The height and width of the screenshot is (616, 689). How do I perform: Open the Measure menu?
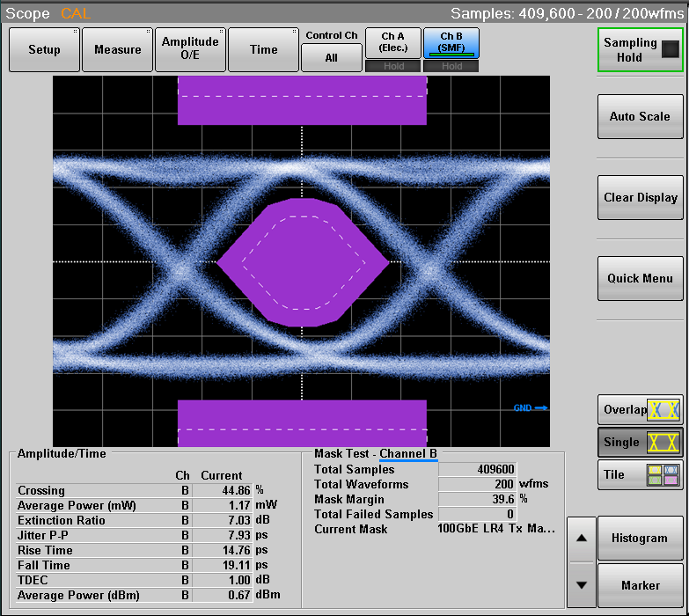coord(117,49)
